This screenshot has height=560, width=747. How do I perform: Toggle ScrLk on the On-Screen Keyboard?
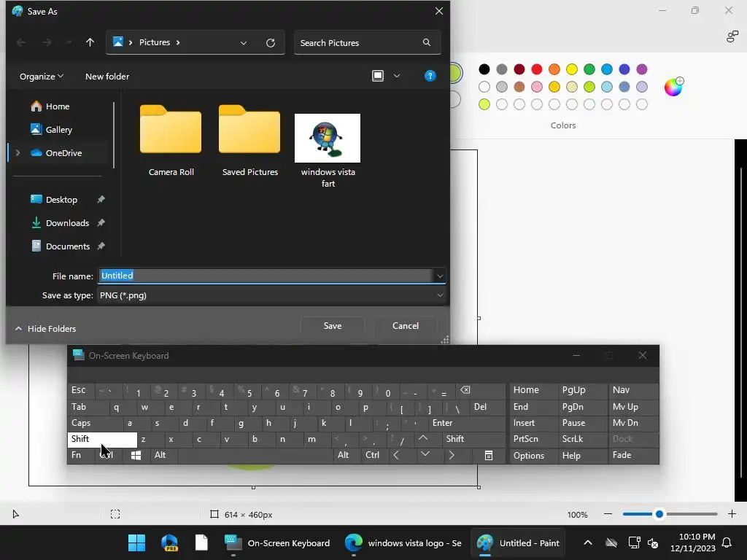pyautogui.click(x=583, y=439)
